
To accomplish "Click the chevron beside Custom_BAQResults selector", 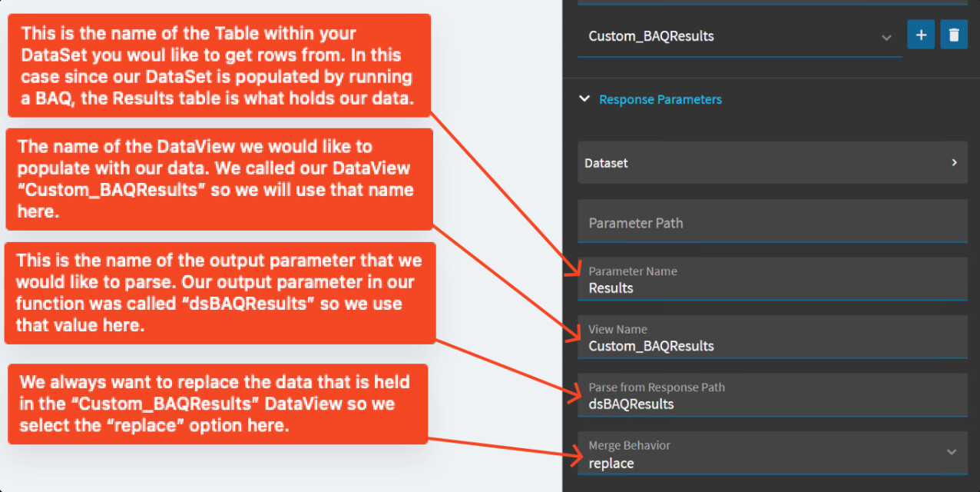I will pyautogui.click(x=887, y=36).
